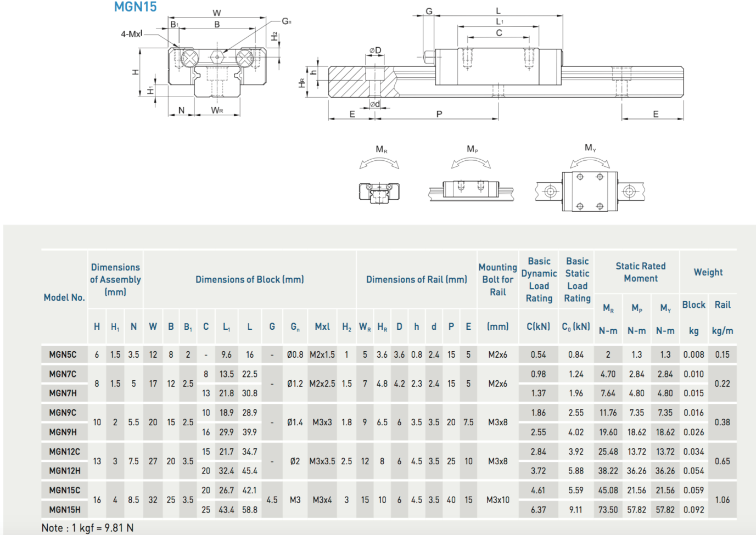Select the MGN7C model row label
Screen dimensions: 756x535
[63, 374]
